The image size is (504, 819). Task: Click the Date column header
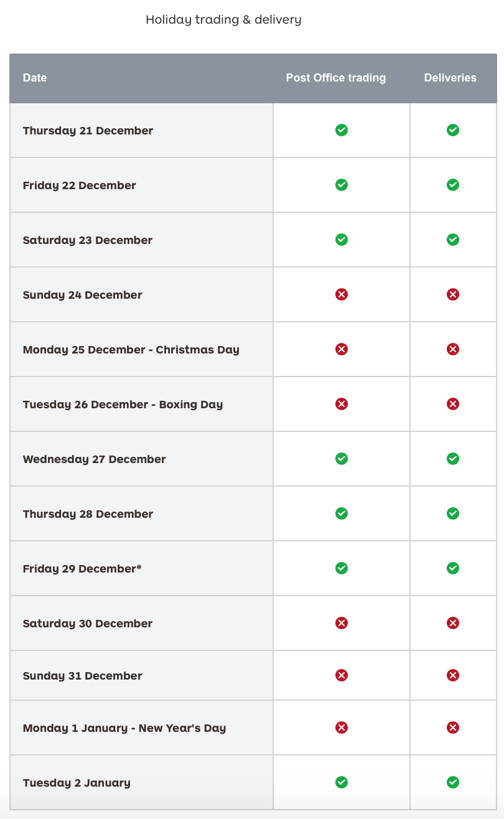click(35, 78)
